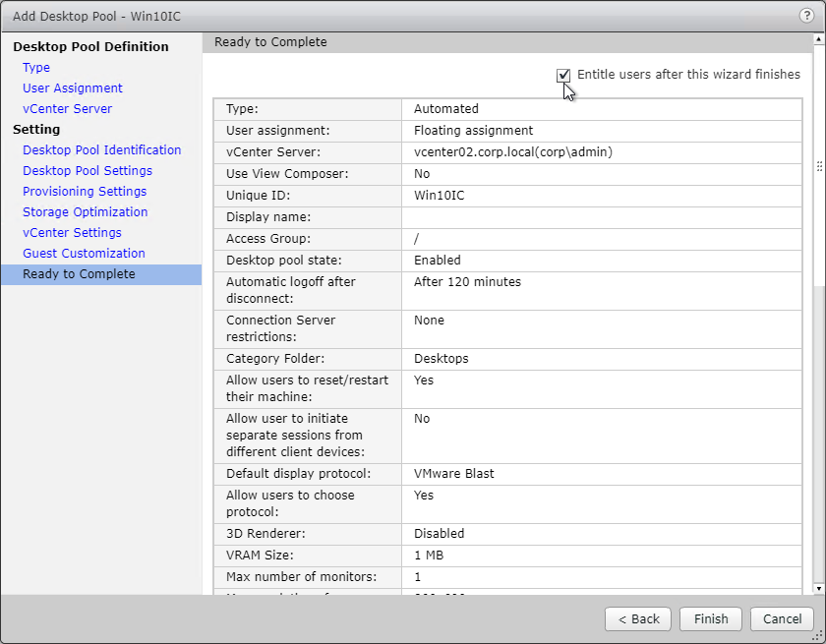Screen dimensions: 826x644
Task: Select Storage Optimization step
Action: click(x=86, y=211)
